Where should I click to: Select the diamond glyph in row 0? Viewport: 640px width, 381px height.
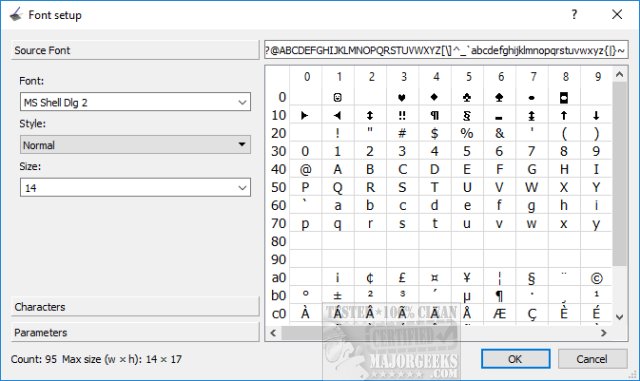pos(435,97)
